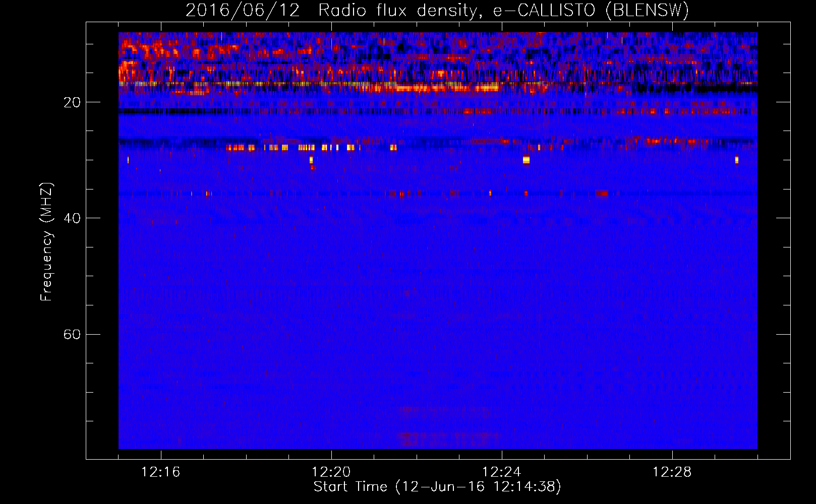Click the plot title '2016/06/12 Radio flux density, e-CALLISTO (BLENSW)'

pos(437,10)
